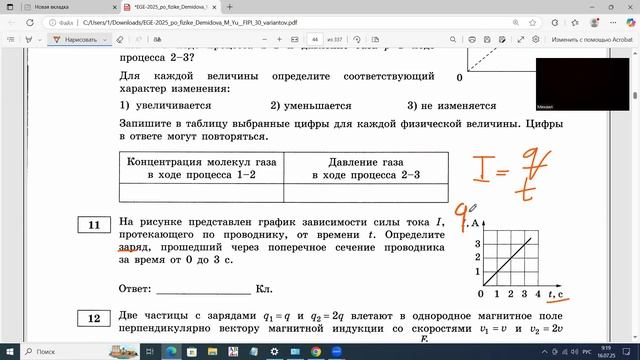Viewport: 640px width, 360px height.
Task: Click the question number box 12
Action: tap(94, 318)
